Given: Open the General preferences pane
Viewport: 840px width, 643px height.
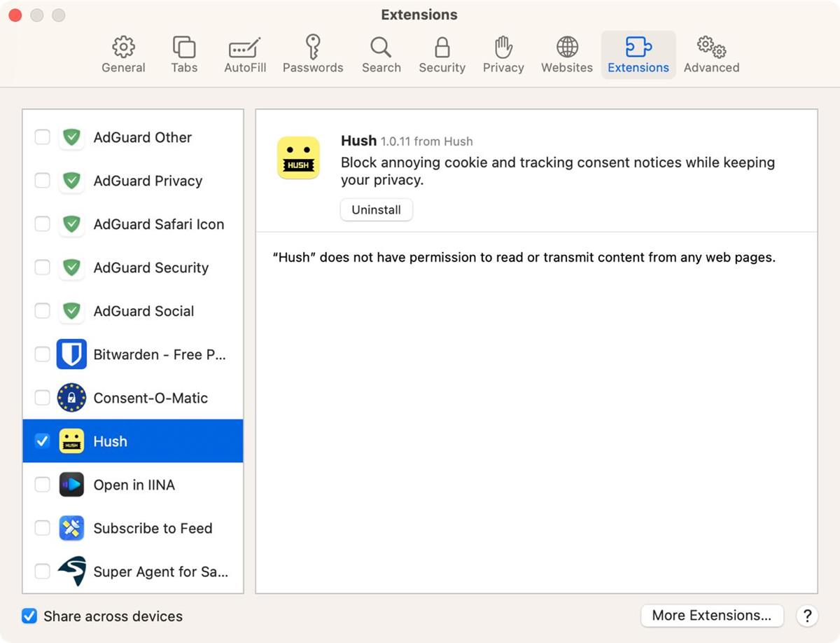Looking at the screenshot, I should tap(123, 53).
